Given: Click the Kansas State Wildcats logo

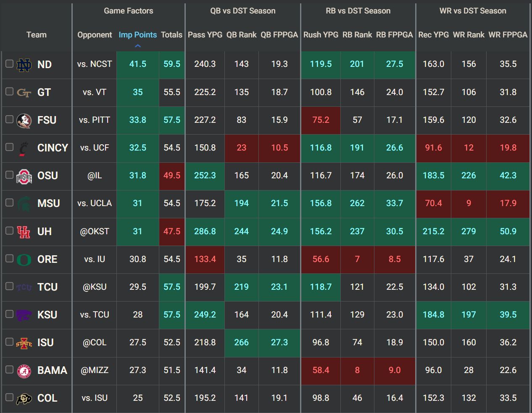Looking at the screenshot, I should [x=24, y=315].
